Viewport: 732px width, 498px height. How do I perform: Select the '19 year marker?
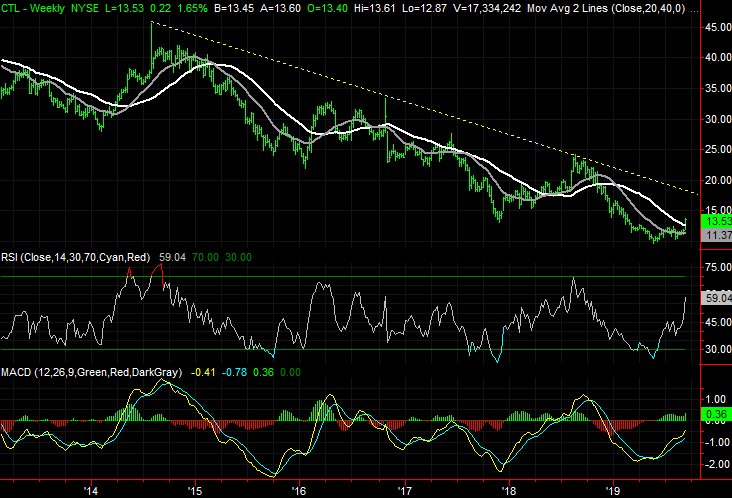pos(613,490)
